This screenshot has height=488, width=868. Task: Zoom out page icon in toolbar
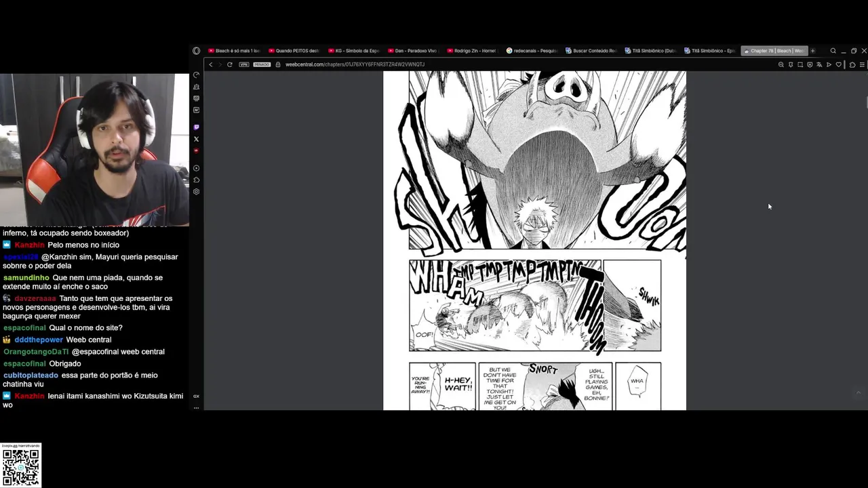[x=781, y=64]
